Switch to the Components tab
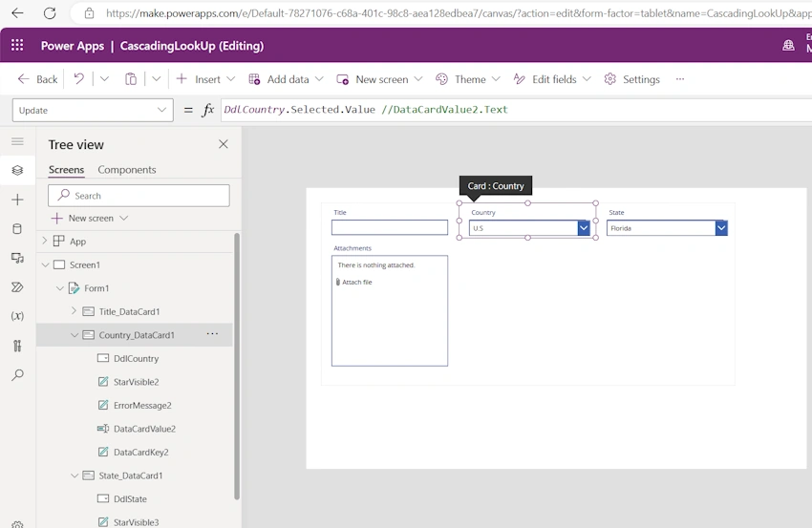 [x=127, y=170]
